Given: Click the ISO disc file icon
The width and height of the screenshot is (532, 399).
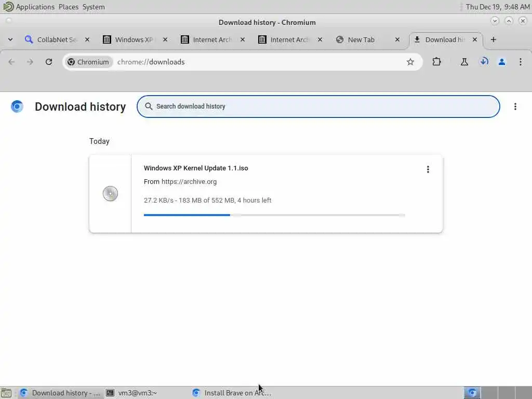Looking at the screenshot, I should point(110,194).
